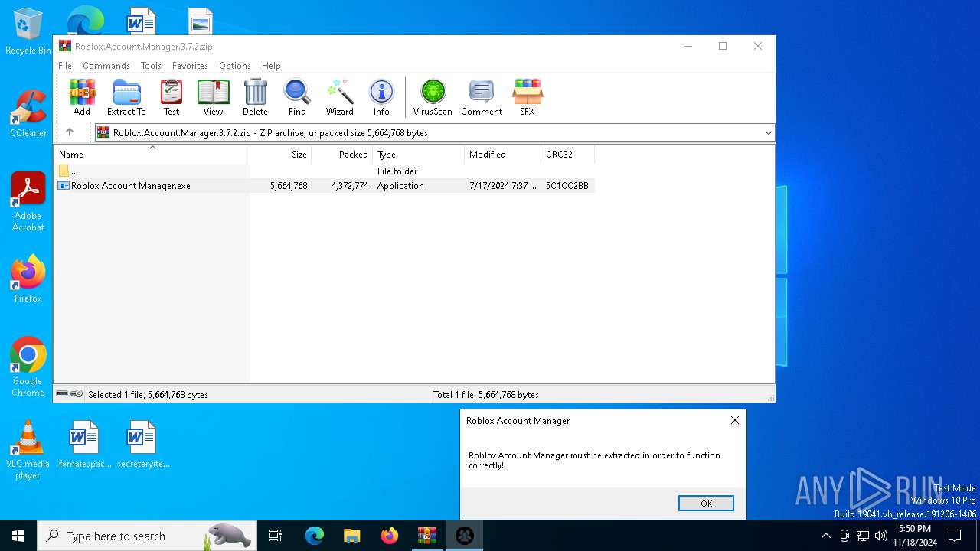Open the Help menu

click(271, 66)
